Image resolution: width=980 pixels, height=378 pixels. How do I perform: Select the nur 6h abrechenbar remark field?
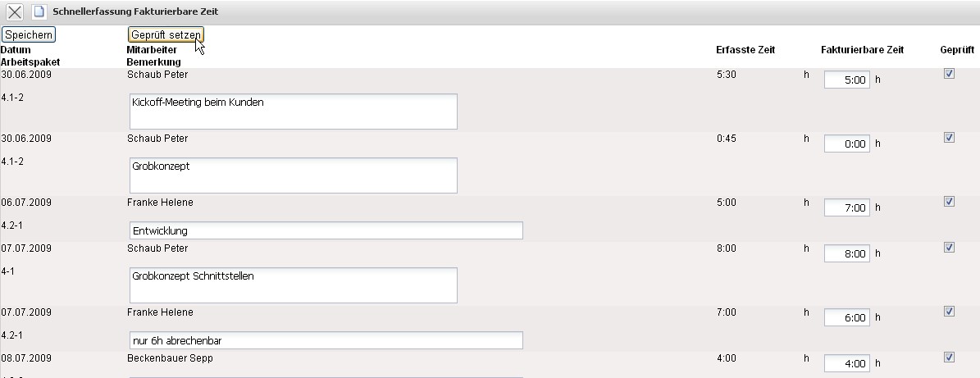326,340
